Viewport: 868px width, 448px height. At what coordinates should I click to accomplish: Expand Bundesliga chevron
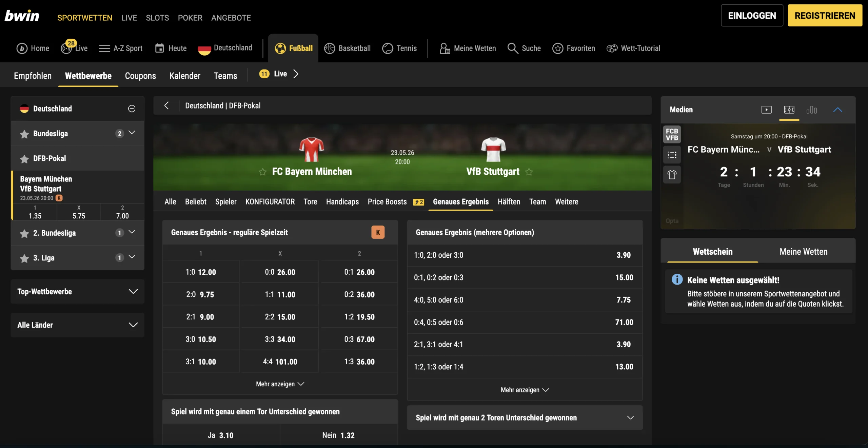coord(132,133)
